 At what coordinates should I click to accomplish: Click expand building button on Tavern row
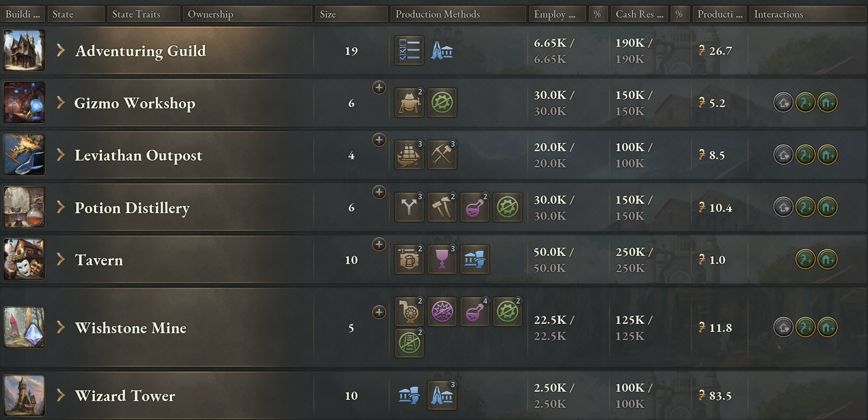point(828,259)
